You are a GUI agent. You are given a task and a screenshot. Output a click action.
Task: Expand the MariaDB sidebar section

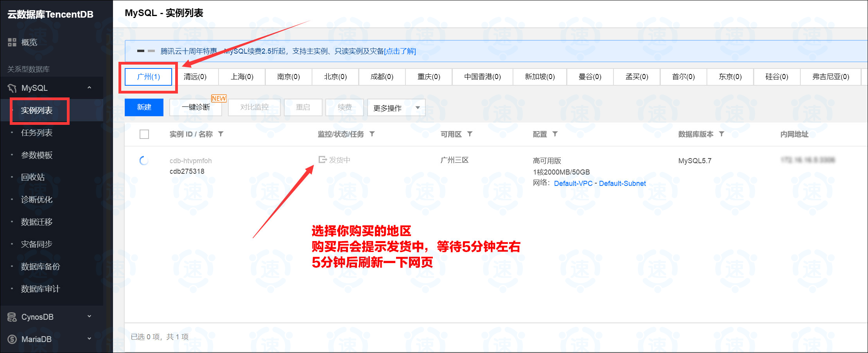pos(89,339)
